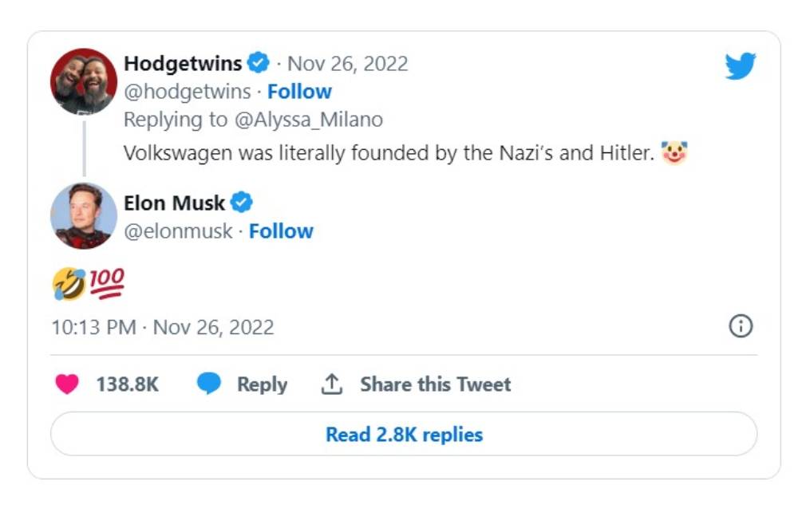798x532 pixels.
Task: Click the blue reply bubble icon
Action: pyautogui.click(x=209, y=384)
